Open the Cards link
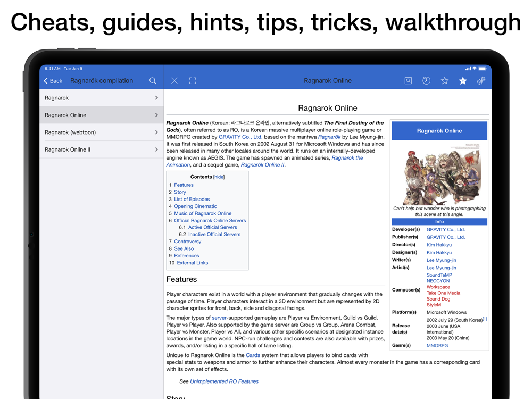 tap(253, 355)
